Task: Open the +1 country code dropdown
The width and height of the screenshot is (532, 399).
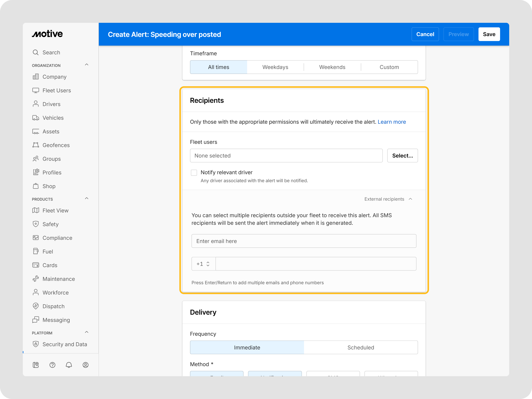Action: 203,264
